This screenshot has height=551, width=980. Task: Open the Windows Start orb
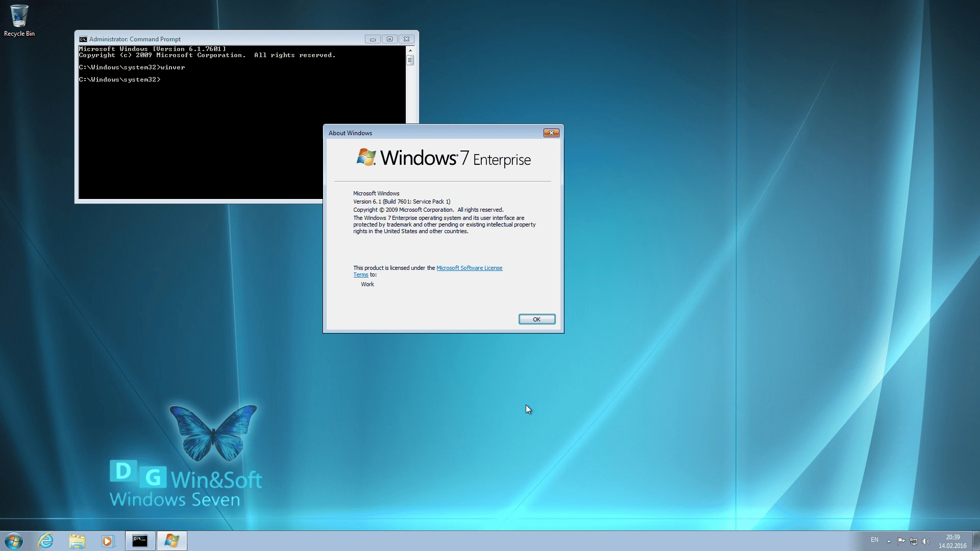(14, 541)
